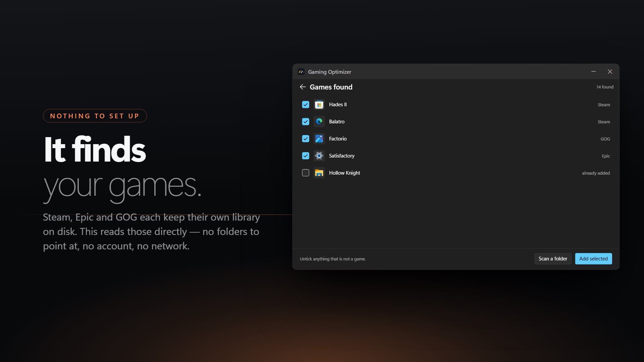Select the Hades II name text
This screenshot has width=644, height=362.
click(x=338, y=105)
